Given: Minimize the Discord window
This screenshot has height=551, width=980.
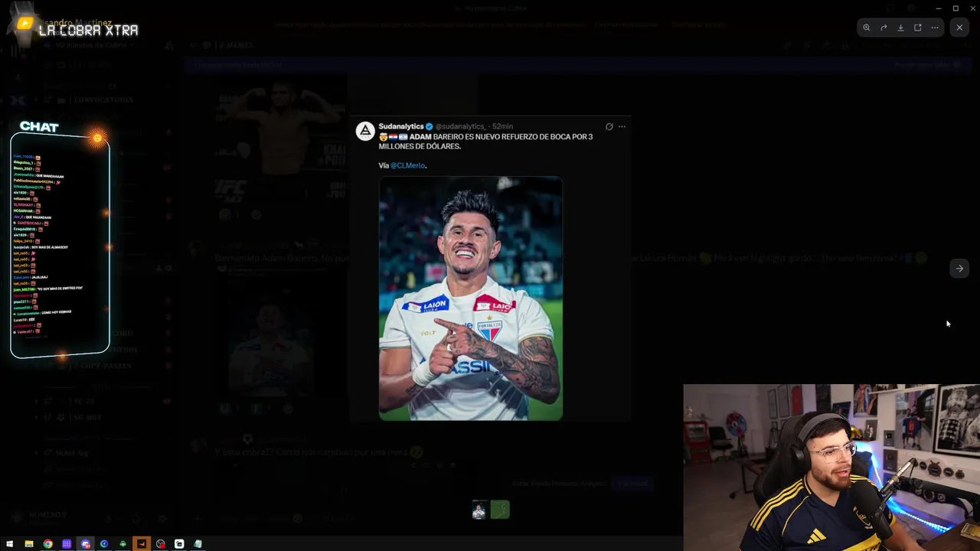Looking at the screenshot, I should tap(939, 8).
